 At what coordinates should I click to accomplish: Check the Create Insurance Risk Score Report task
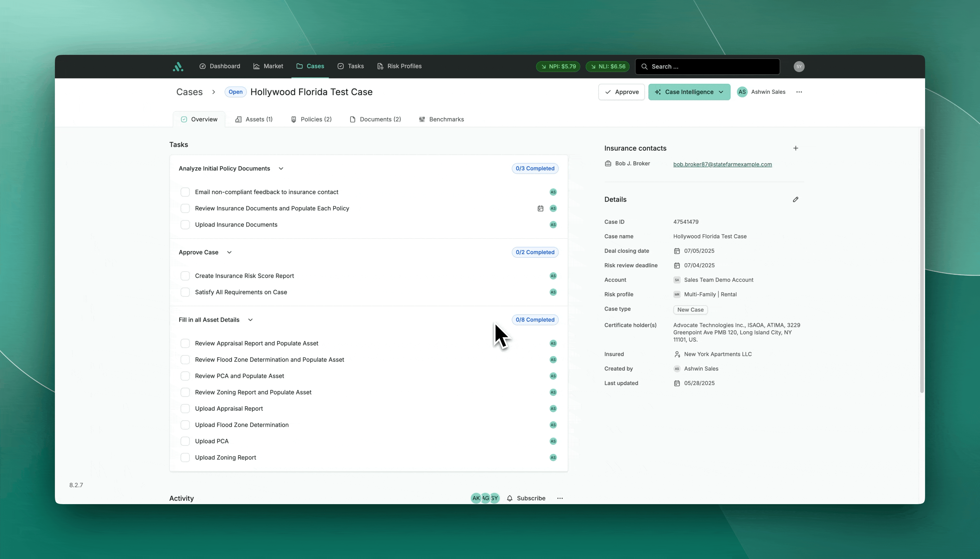[185, 276]
